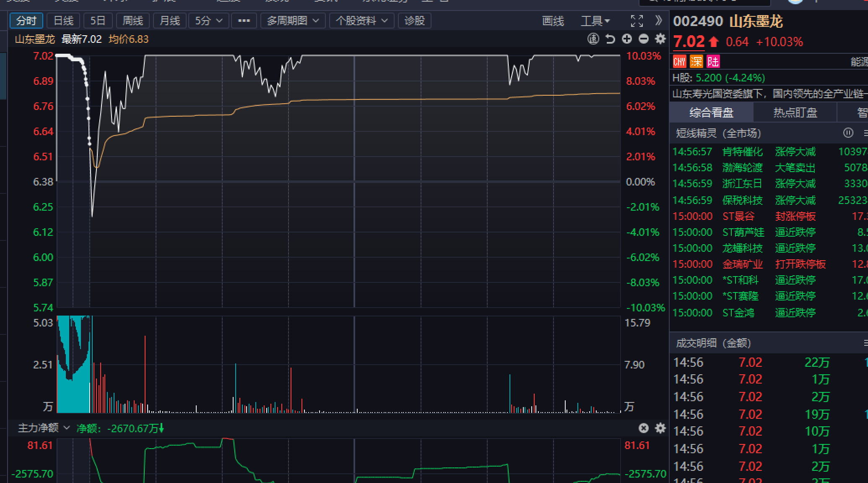The height and width of the screenshot is (483, 868).
Task: Click the undo arrow icon above chart
Action: click(x=610, y=39)
